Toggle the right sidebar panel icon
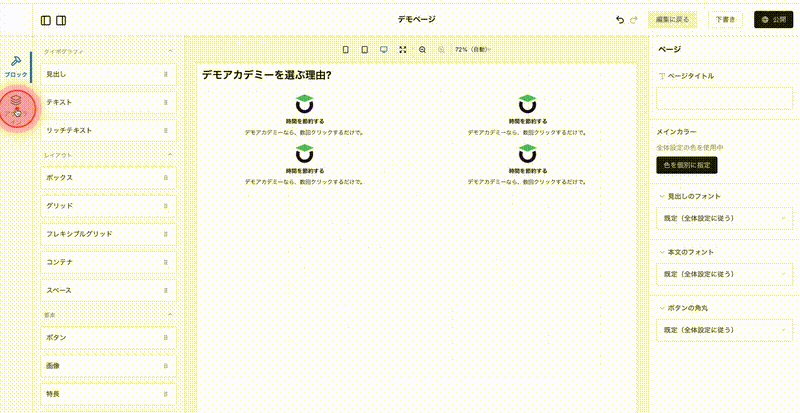This screenshot has height=413, width=800. point(61,20)
